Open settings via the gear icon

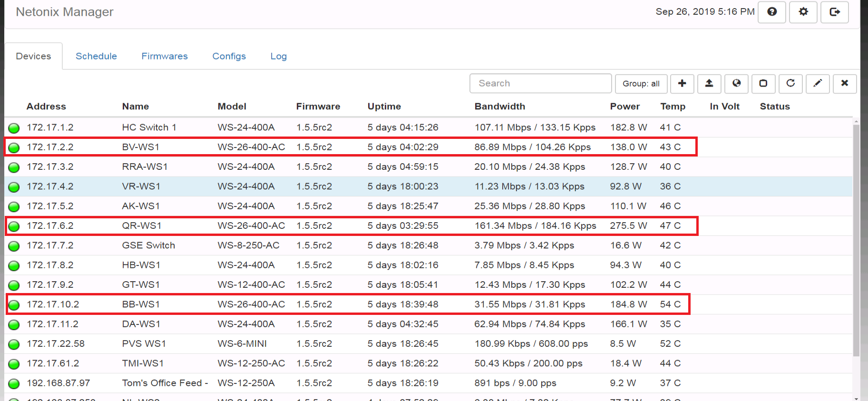coord(803,12)
